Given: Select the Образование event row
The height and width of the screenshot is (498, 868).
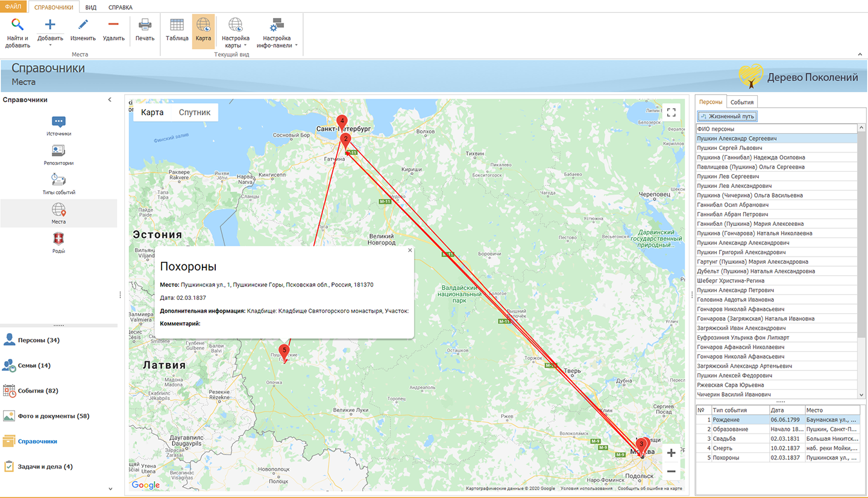Looking at the screenshot, I should coord(778,429).
